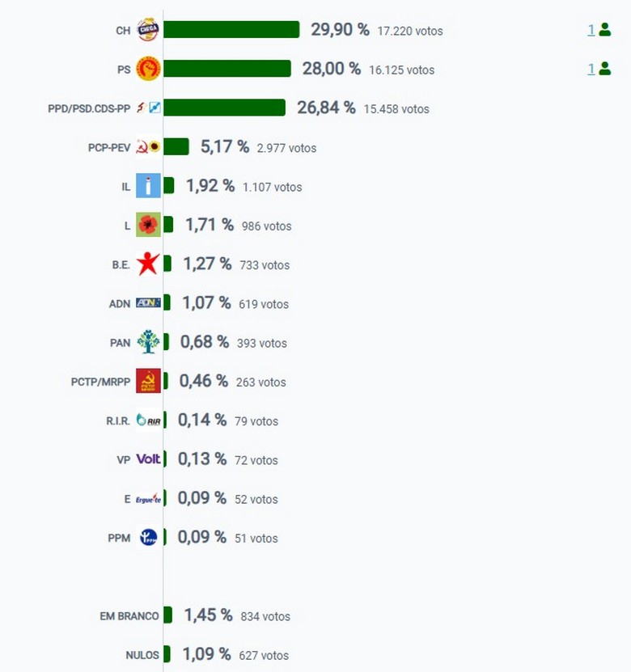Click the PCP-PEV hammer and sickle logo
Screen dimensions: 631x672
coord(148,147)
